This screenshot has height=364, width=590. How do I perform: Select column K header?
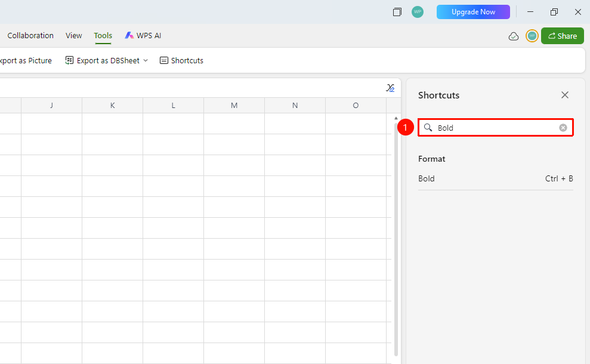[113, 106]
